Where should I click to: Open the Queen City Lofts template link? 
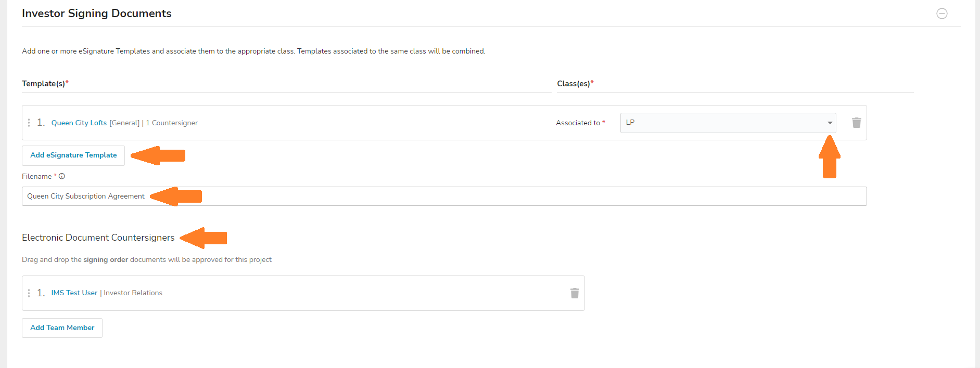click(79, 123)
